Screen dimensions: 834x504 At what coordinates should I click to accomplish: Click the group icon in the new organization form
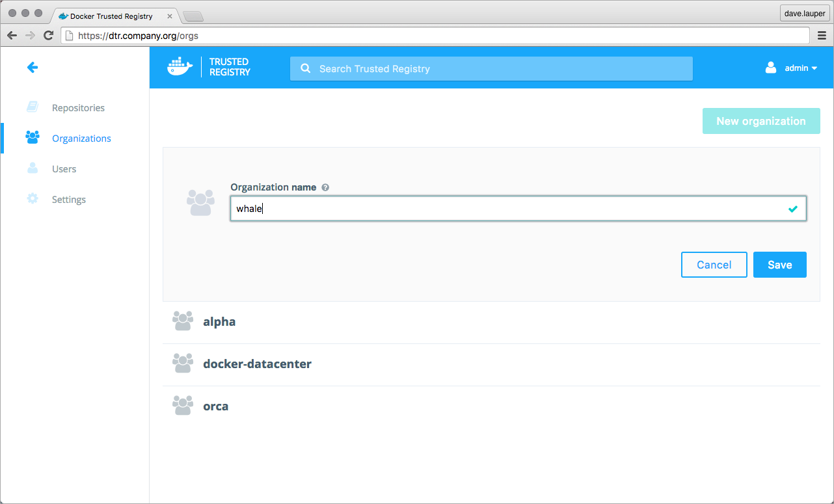tap(200, 202)
